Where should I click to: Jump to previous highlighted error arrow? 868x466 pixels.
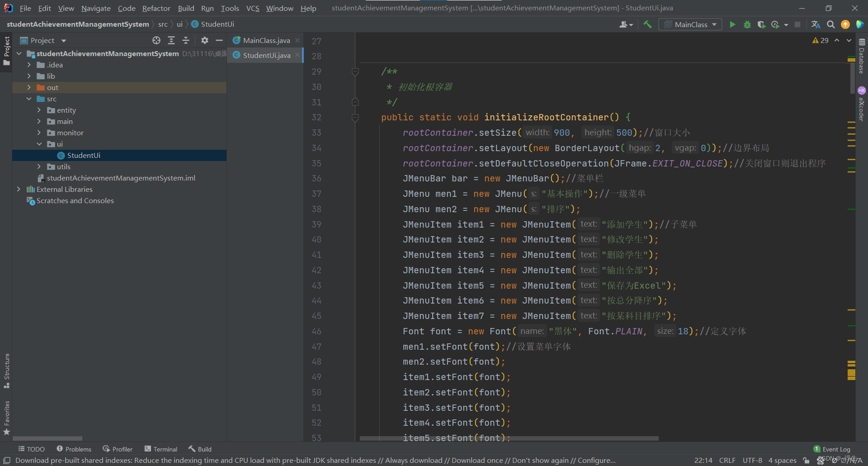[x=837, y=40]
